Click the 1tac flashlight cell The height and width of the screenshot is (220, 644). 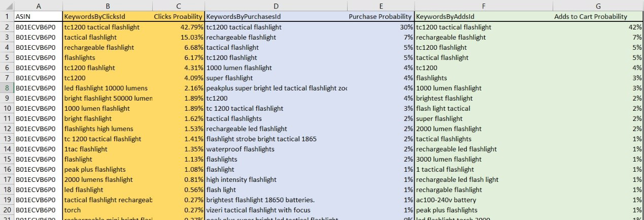pyautogui.click(x=108, y=149)
